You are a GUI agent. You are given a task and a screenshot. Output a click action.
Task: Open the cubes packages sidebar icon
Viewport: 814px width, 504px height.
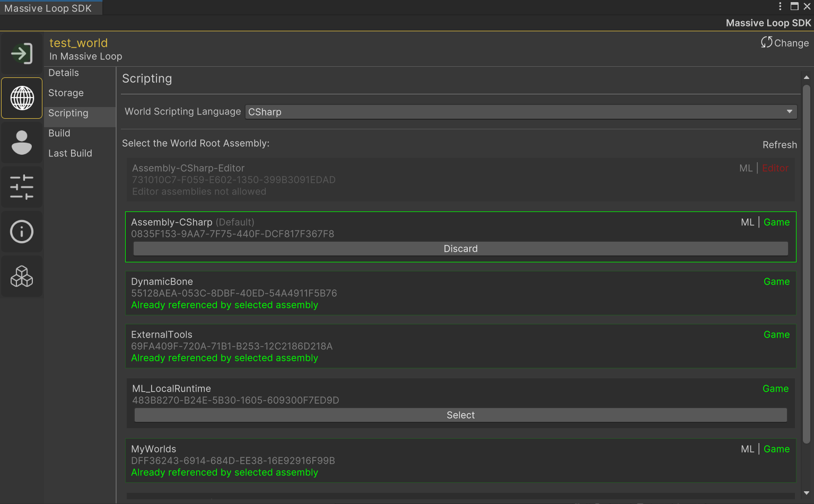tap(22, 276)
